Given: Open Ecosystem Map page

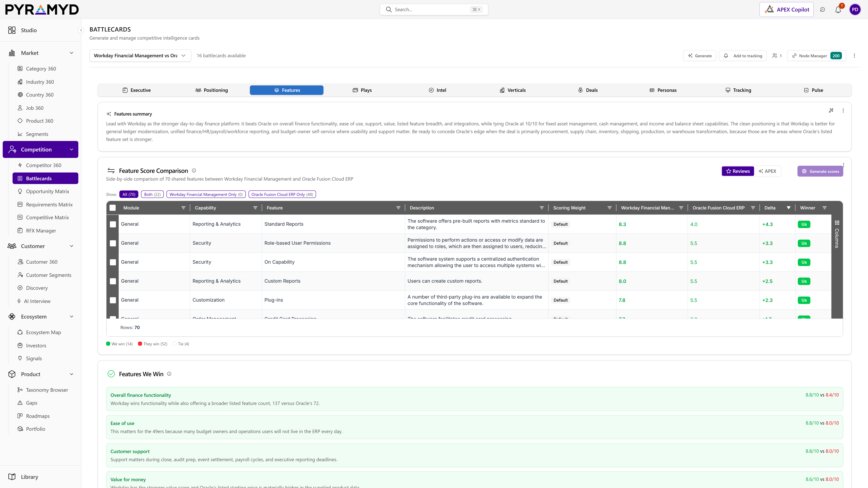Looking at the screenshot, I should (44, 332).
